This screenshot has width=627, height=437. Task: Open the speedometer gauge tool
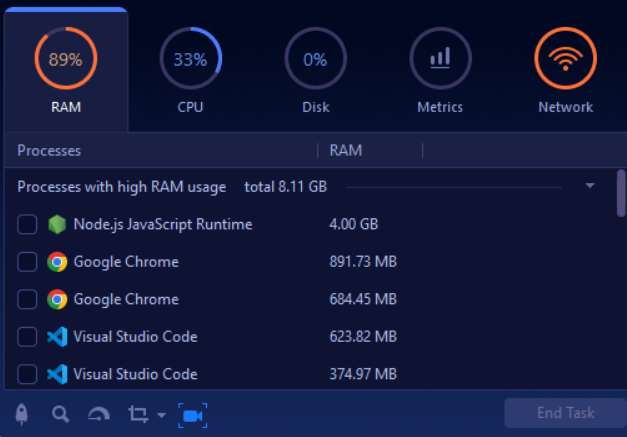pyautogui.click(x=98, y=414)
